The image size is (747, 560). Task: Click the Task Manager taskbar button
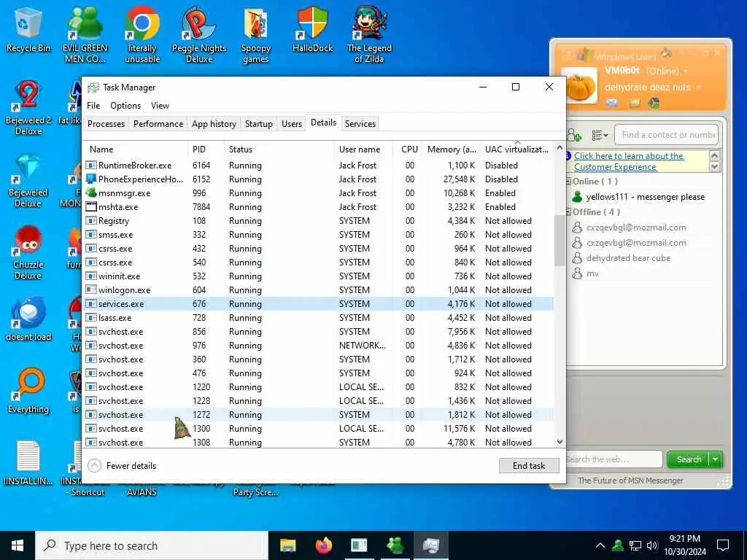(x=430, y=545)
